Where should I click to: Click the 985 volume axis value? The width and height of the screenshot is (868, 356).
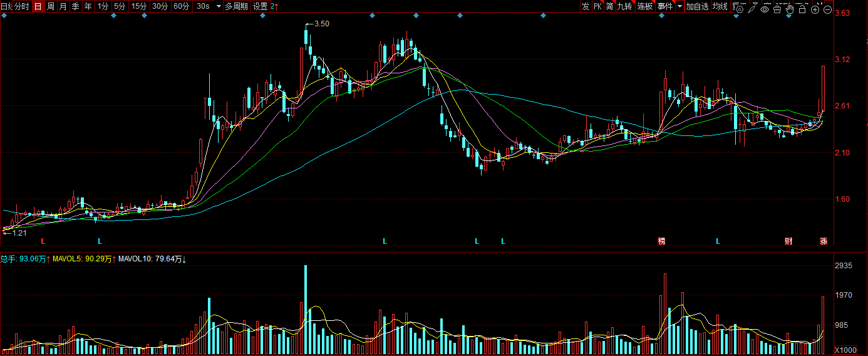tap(842, 325)
